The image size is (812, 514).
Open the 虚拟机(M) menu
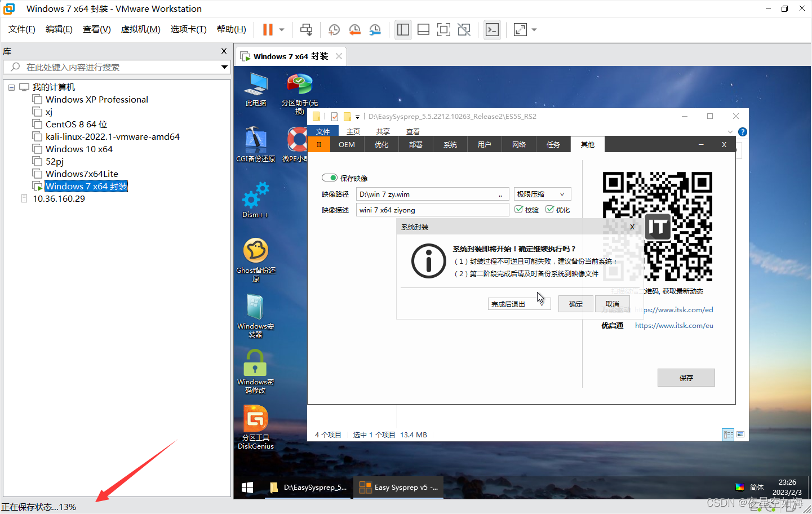140,29
